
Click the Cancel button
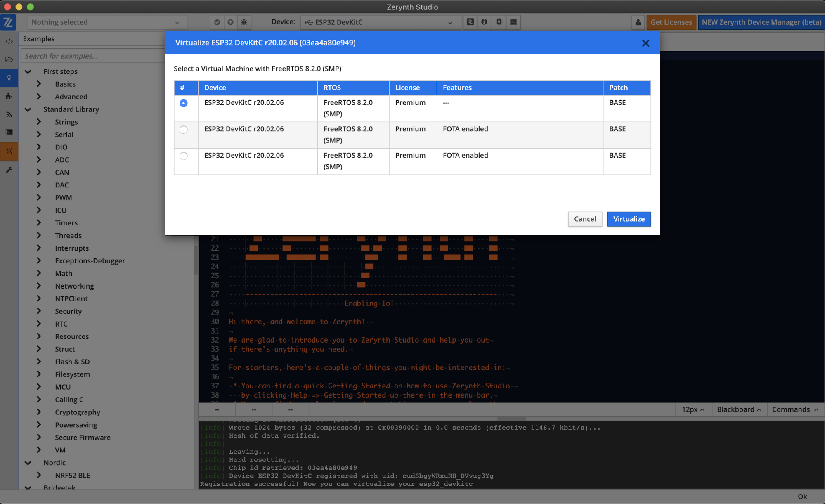click(x=584, y=219)
